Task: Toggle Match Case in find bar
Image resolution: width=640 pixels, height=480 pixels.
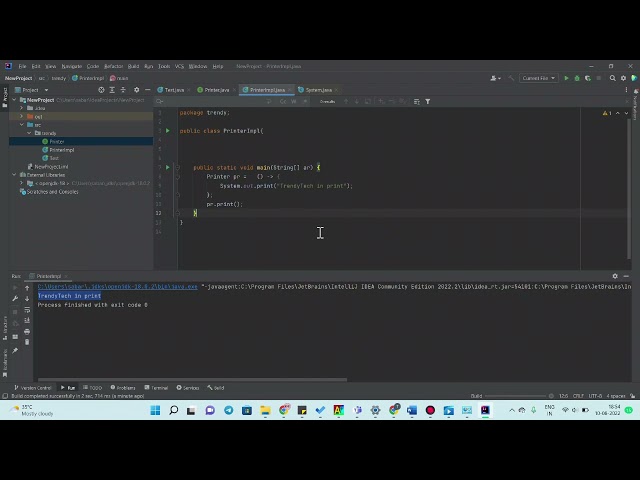Action: tap(283, 102)
